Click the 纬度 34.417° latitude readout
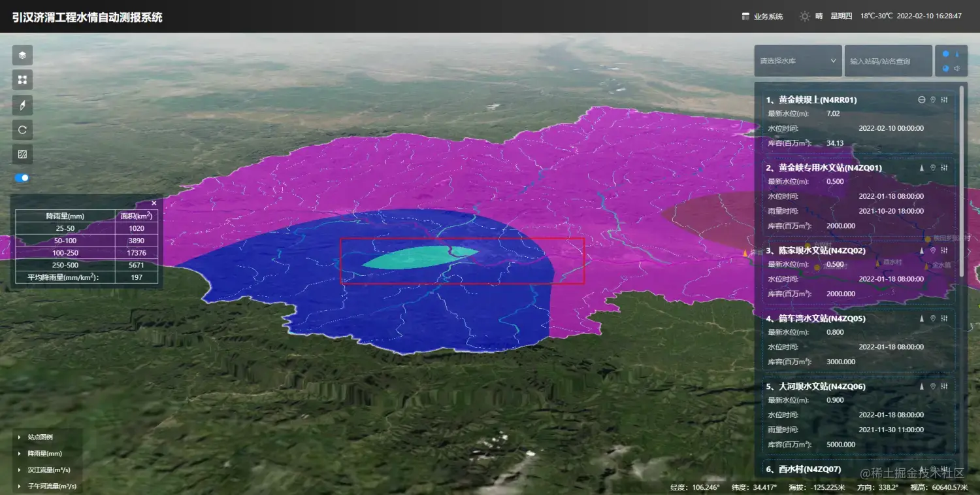Image resolution: width=980 pixels, height=495 pixels. [x=754, y=487]
